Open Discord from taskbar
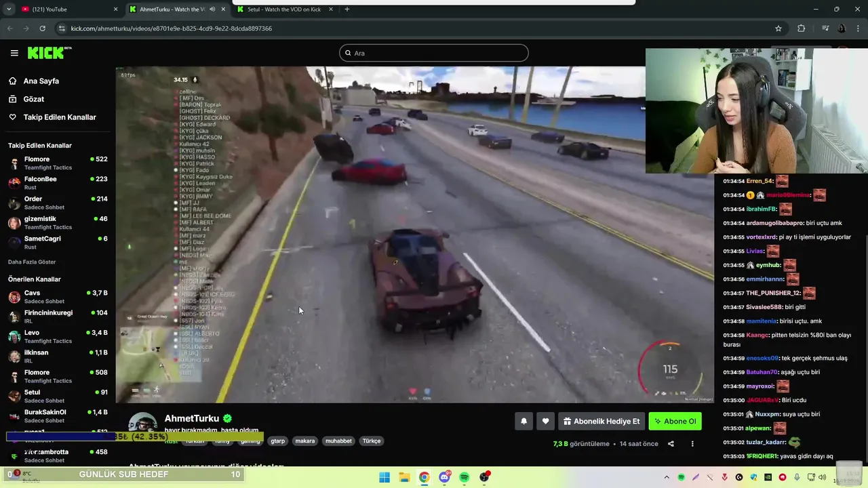 click(444, 477)
